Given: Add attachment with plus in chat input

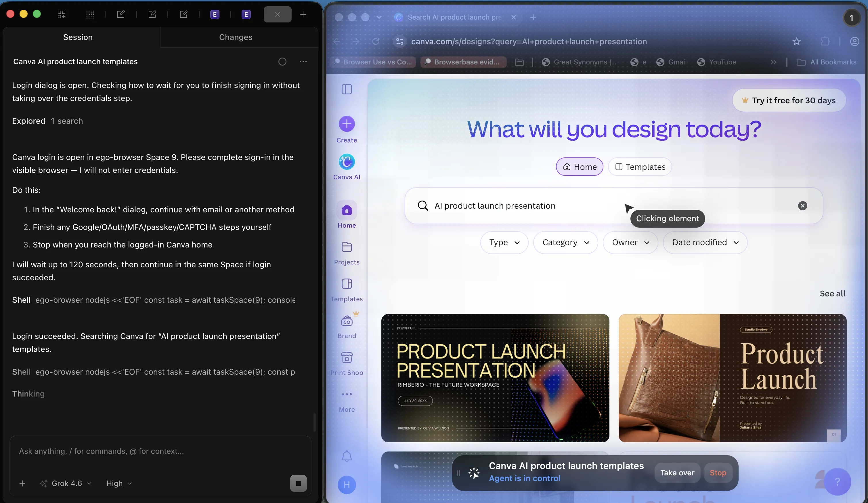Looking at the screenshot, I should pyautogui.click(x=22, y=483).
